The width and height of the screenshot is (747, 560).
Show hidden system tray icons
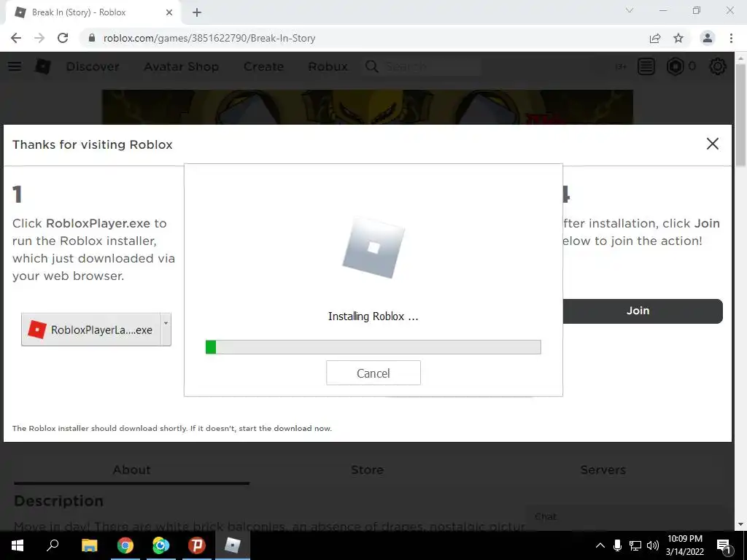600,545
